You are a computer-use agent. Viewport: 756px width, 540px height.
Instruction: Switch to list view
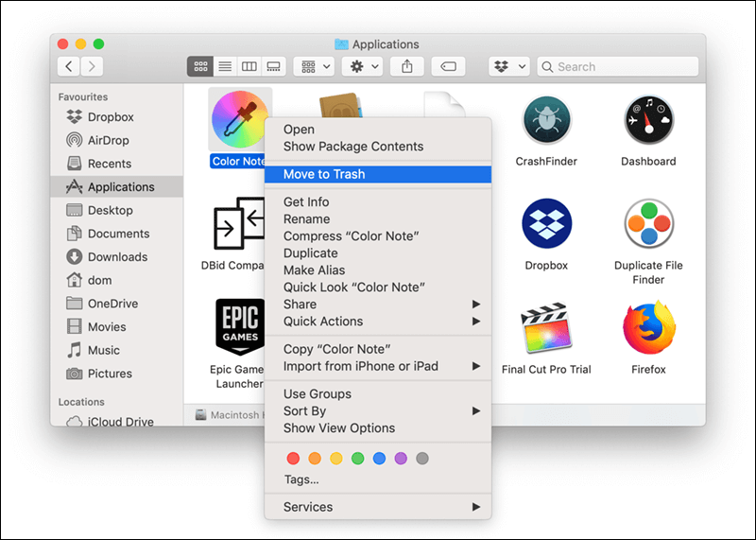point(225,66)
